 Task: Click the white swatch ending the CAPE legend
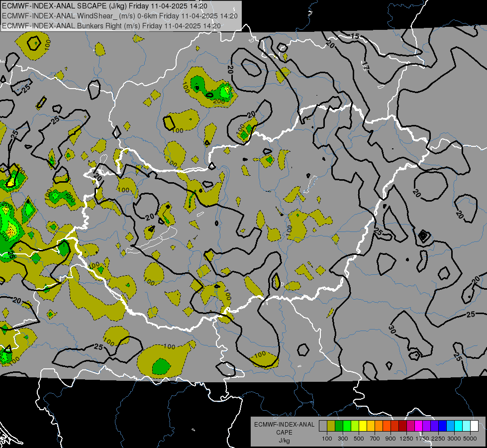coord(475,426)
